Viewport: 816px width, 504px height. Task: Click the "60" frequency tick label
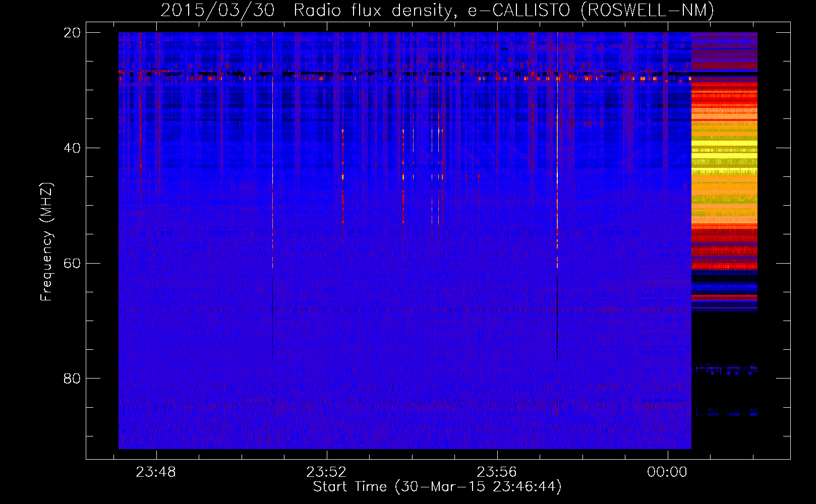click(73, 264)
